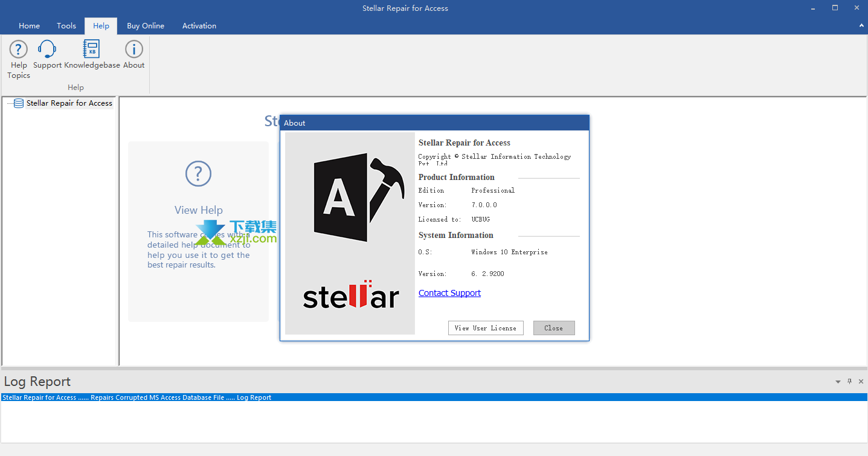Screen dimensions: 868x456
Task: Click the Log Report panel title
Action: click(37, 382)
